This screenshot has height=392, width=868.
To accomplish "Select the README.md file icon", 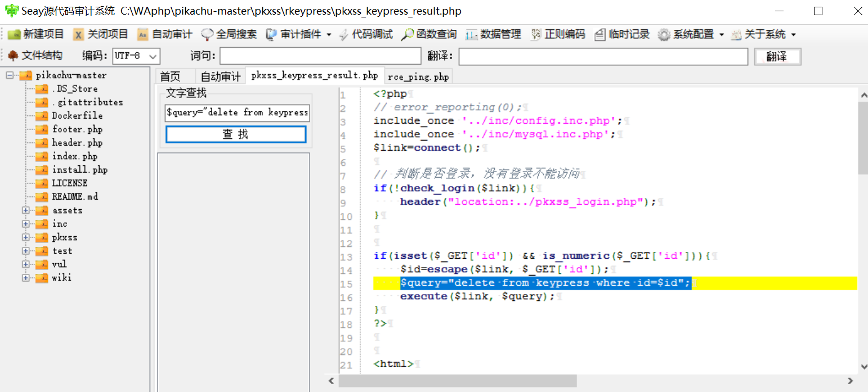I will click(x=42, y=197).
